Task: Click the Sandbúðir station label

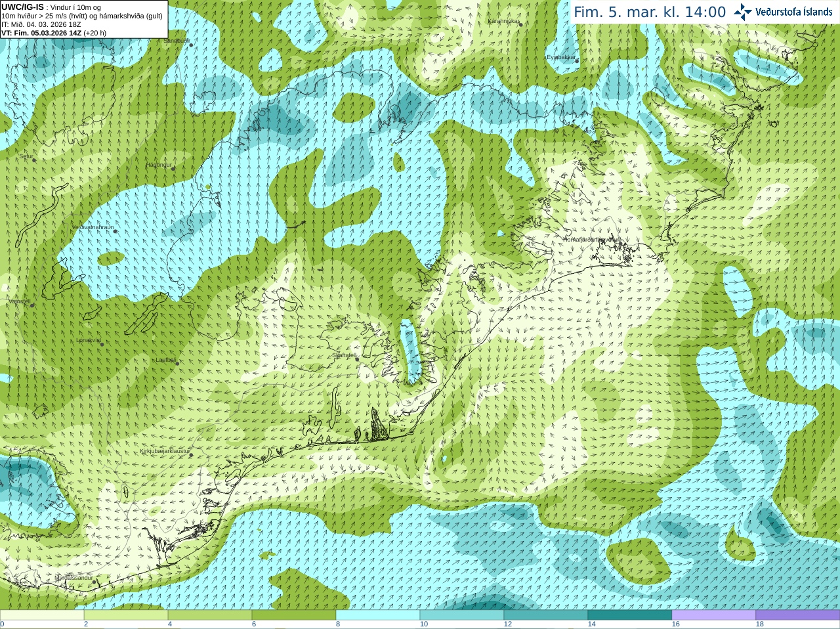Action: (x=176, y=41)
